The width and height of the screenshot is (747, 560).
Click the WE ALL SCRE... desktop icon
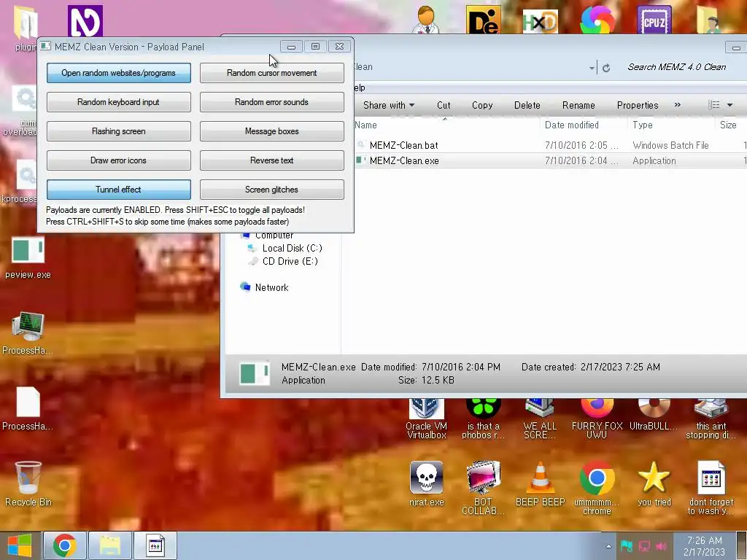(x=540, y=419)
